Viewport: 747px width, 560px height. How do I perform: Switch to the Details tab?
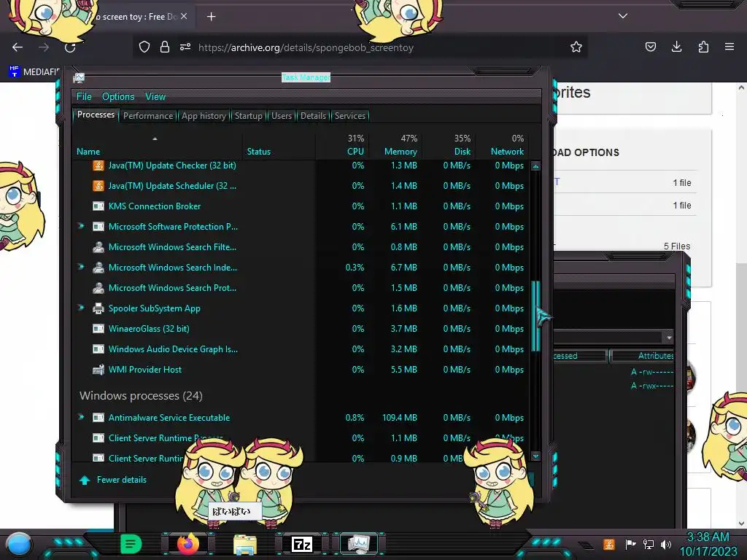point(313,116)
